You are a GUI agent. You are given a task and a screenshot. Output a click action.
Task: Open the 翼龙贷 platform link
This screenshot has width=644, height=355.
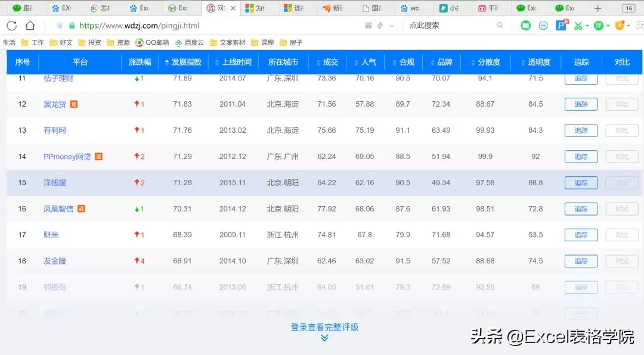click(x=55, y=104)
